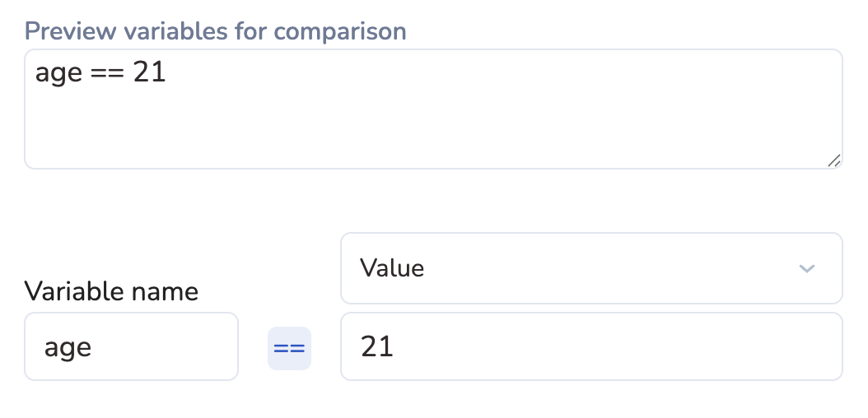The height and width of the screenshot is (418, 868).
Task: Click the number 21 in preview text
Action: 149,72
